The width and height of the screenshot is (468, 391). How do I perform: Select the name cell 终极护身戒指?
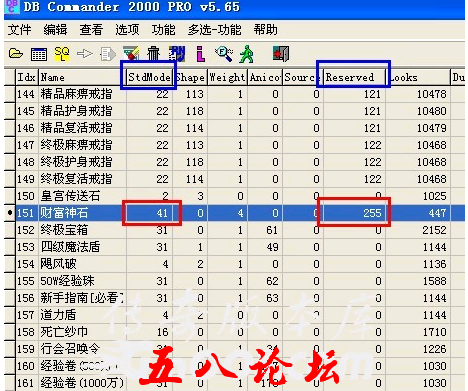pos(82,162)
